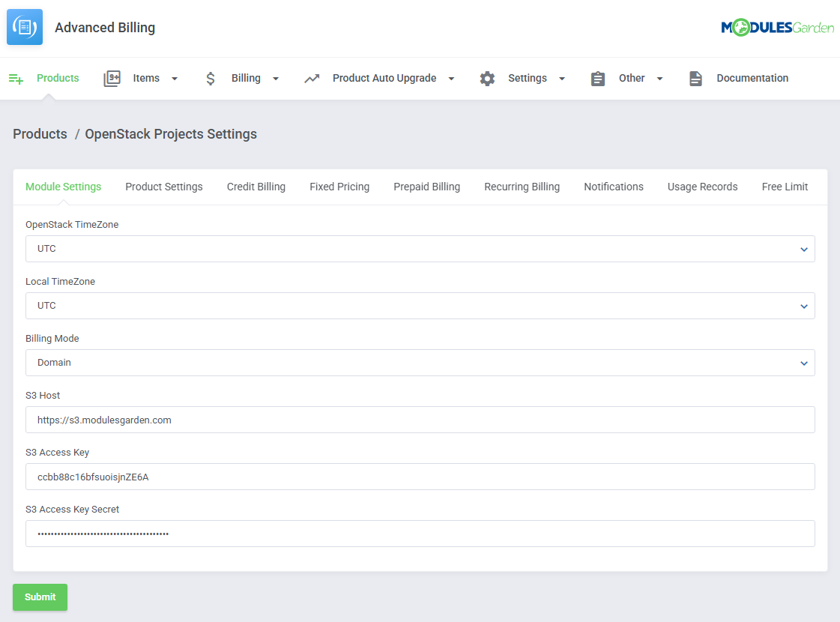Select the Recurring Billing tab

(522, 187)
